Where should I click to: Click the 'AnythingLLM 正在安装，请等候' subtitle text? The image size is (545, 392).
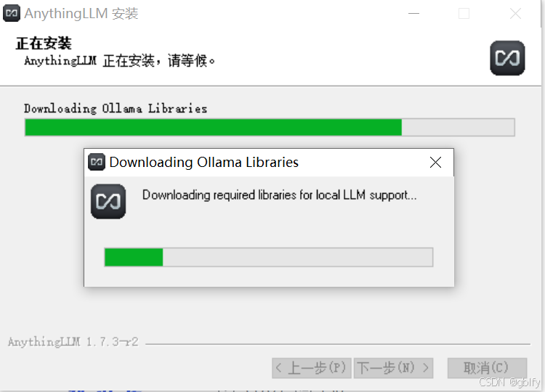coord(120,61)
